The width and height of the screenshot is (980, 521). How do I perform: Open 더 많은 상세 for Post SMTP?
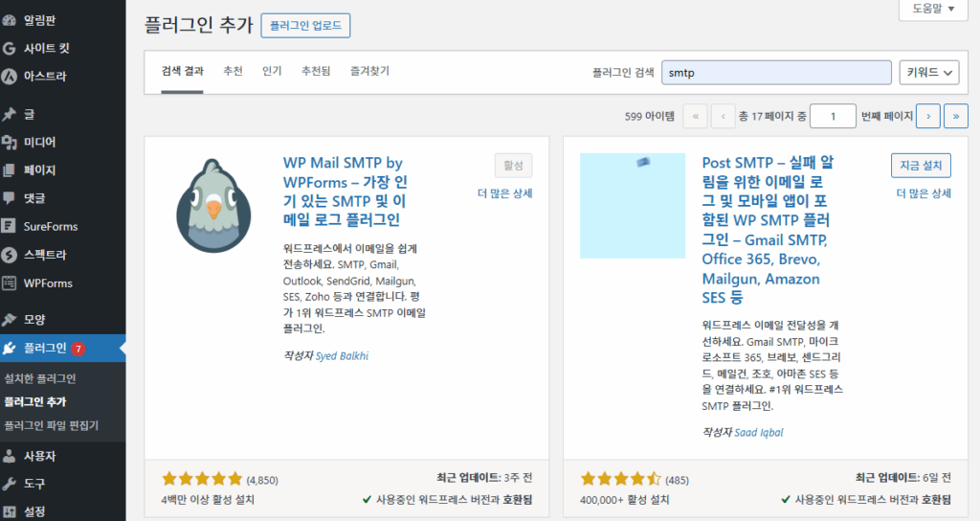click(x=924, y=193)
